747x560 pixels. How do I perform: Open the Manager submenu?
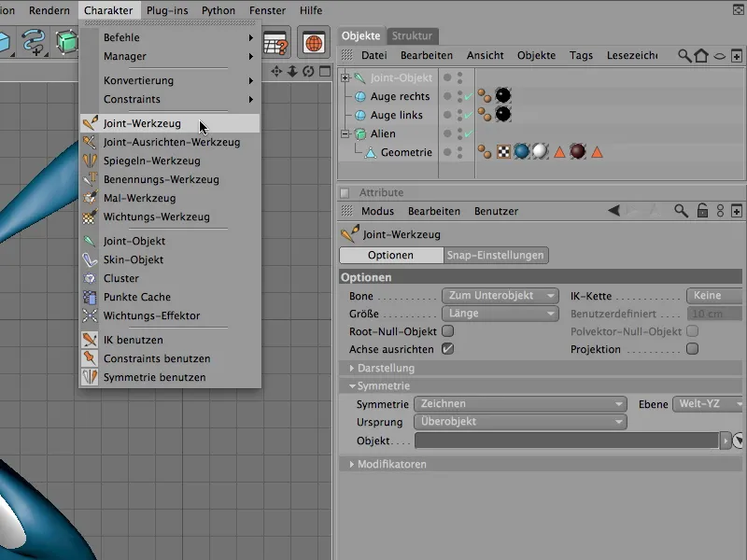tap(170, 56)
